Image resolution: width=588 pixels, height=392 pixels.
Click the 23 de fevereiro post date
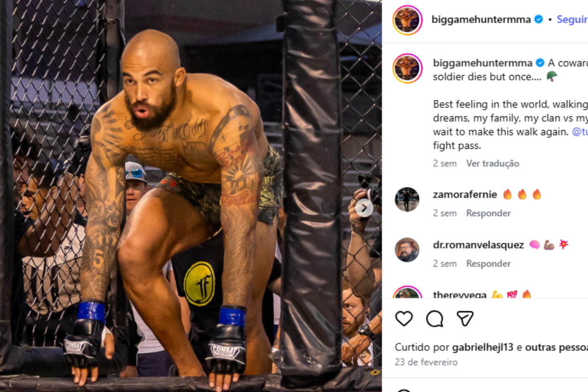click(x=426, y=362)
